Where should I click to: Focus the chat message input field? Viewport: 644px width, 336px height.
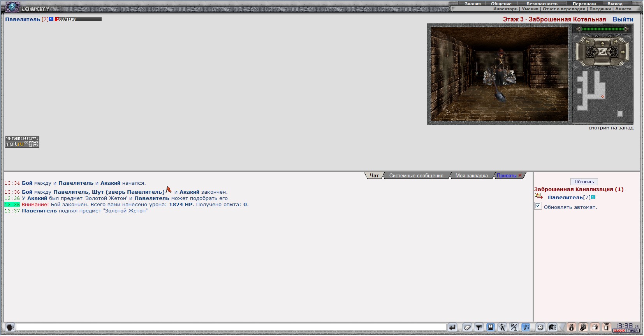click(231, 327)
